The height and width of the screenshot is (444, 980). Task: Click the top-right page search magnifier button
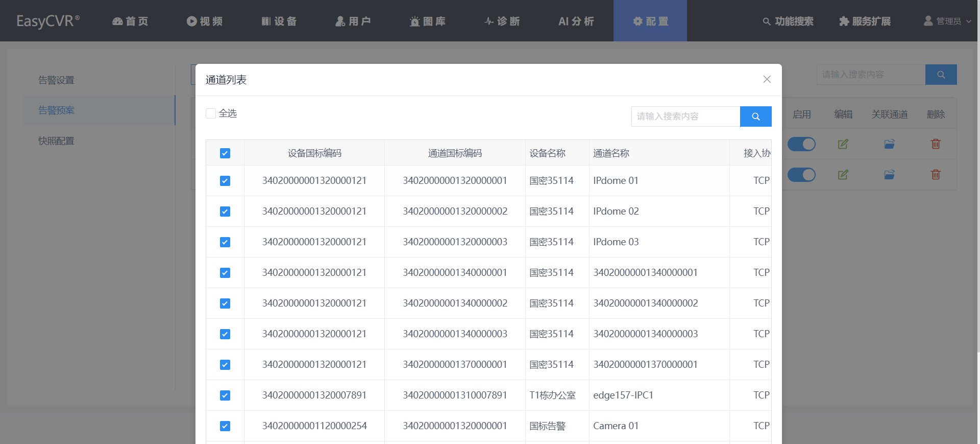(941, 75)
